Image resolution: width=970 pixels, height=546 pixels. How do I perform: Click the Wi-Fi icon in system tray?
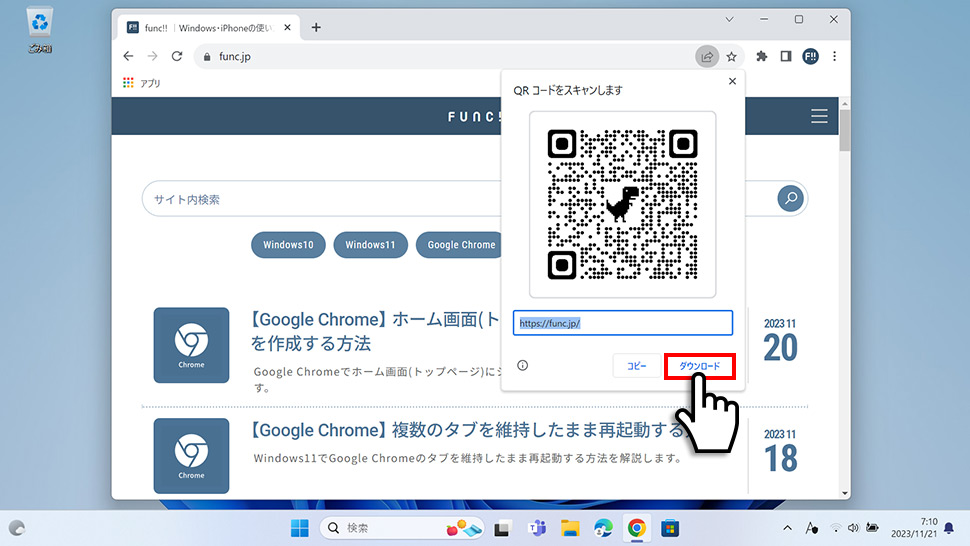tap(835, 528)
